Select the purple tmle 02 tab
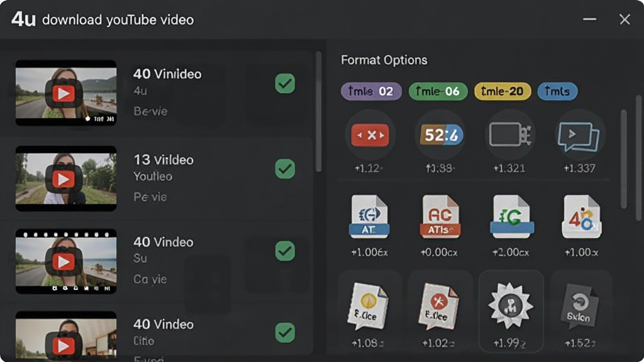644x362 pixels. (x=371, y=91)
